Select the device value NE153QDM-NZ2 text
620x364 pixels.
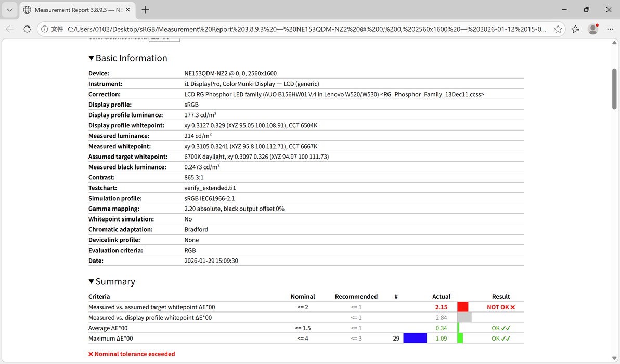[x=230, y=73]
